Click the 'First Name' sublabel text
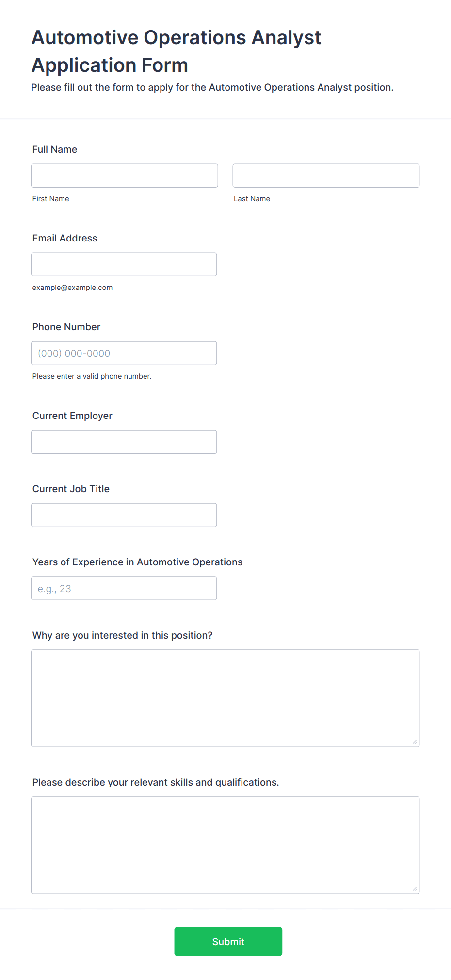The width and height of the screenshot is (451, 980). click(51, 199)
